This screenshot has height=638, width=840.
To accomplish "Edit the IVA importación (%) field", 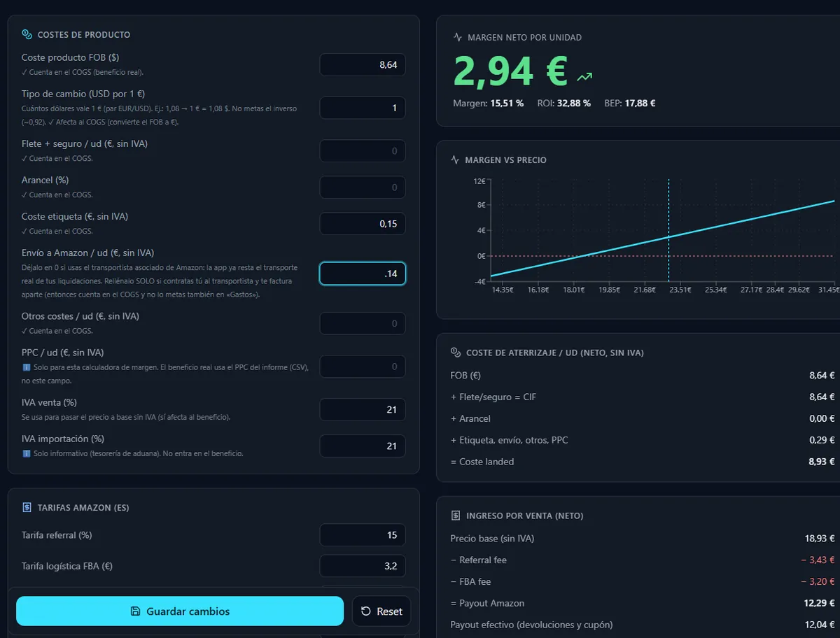I will click(363, 446).
